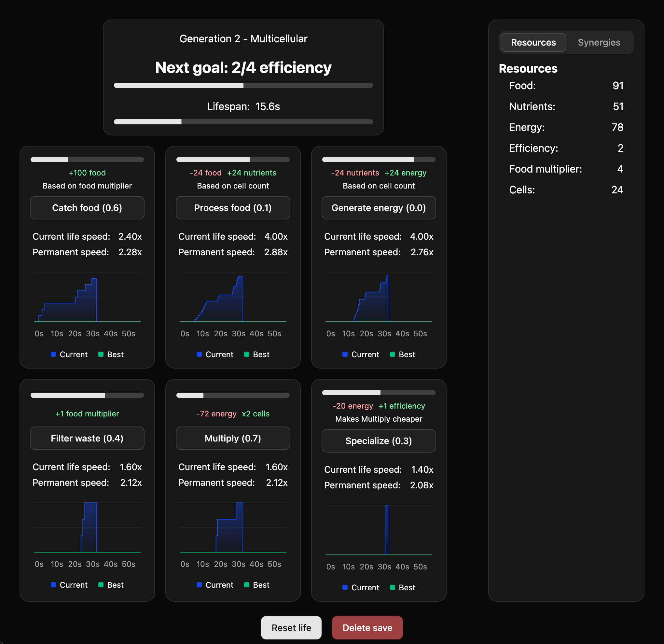Switch to the Synergies tab
The width and height of the screenshot is (664, 644).
[599, 42]
